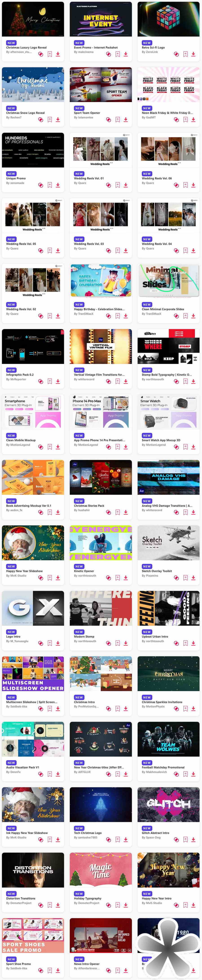Find similar items to Kinetic Opener

click(108, 578)
